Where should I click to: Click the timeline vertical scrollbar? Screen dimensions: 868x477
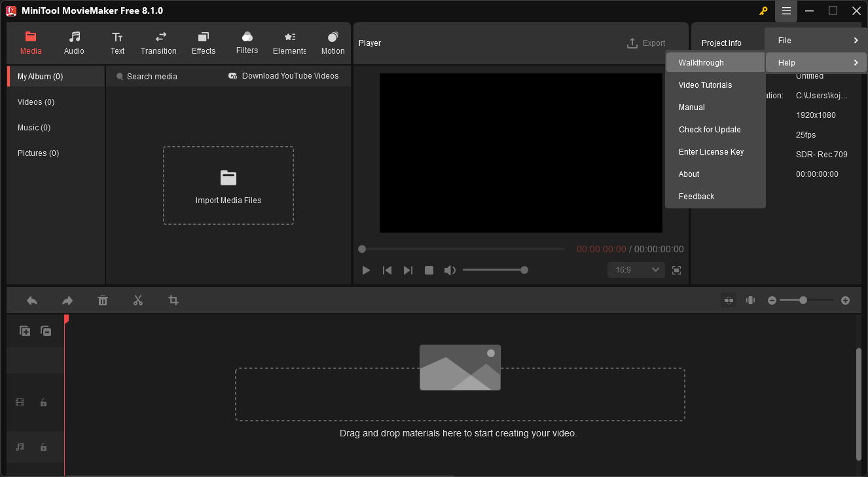(x=859, y=404)
